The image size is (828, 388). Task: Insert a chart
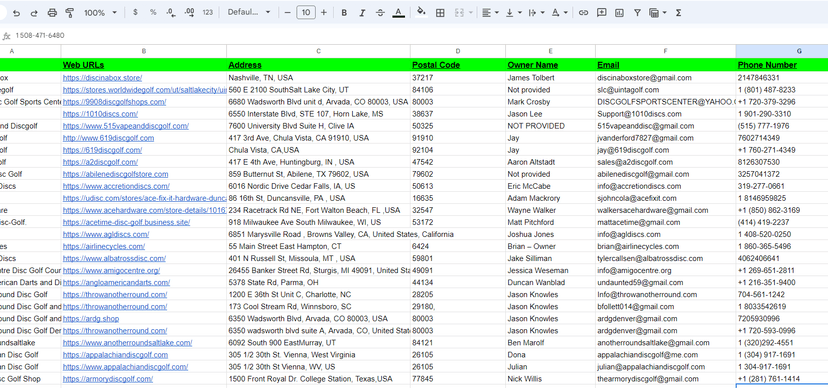click(x=619, y=13)
